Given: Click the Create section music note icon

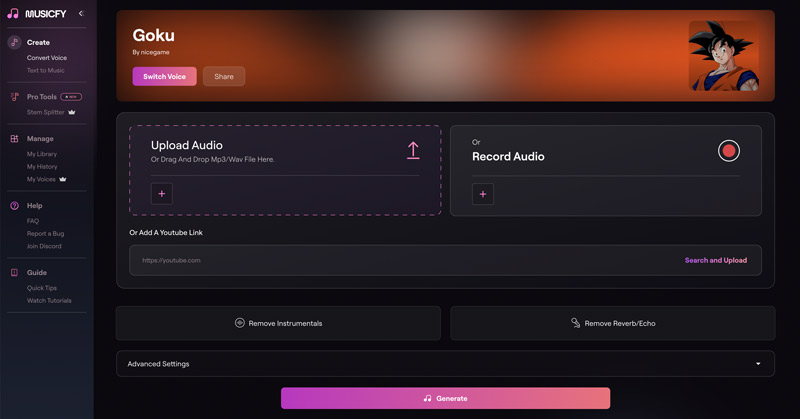Looking at the screenshot, I should pos(14,42).
